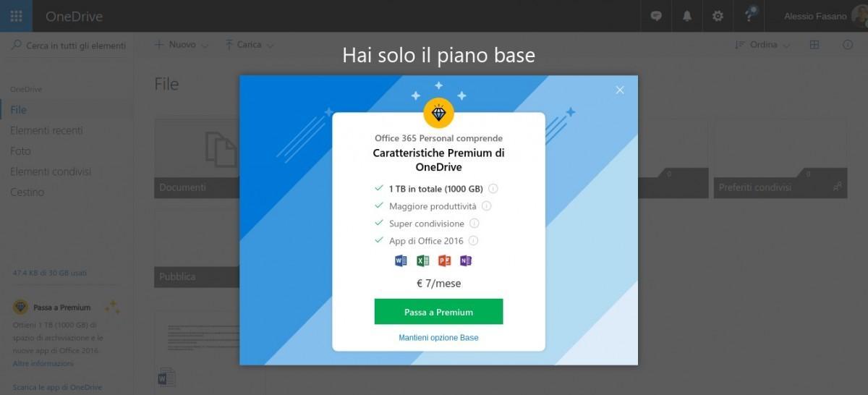Click info icon next to Maggiore produttività
Screen dimensions: 868x395
click(487, 206)
